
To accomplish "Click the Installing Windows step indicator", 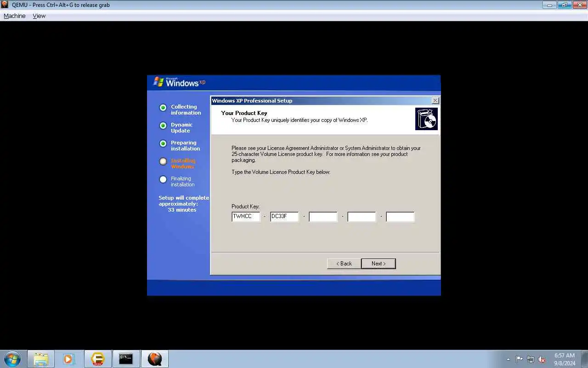I will tap(163, 161).
